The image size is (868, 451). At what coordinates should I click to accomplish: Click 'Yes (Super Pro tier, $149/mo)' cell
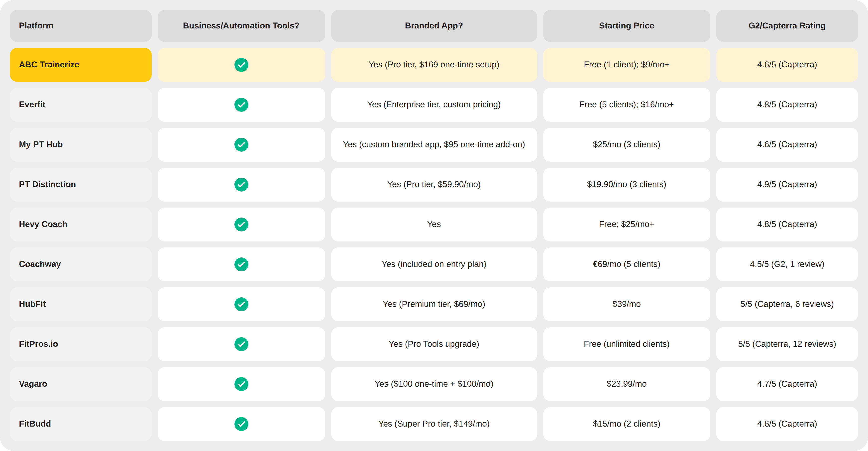[x=434, y=424]
